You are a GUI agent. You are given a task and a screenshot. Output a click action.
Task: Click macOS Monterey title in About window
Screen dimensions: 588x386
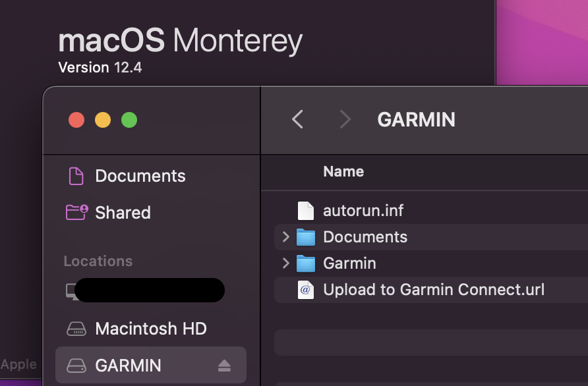click(181, 40)
